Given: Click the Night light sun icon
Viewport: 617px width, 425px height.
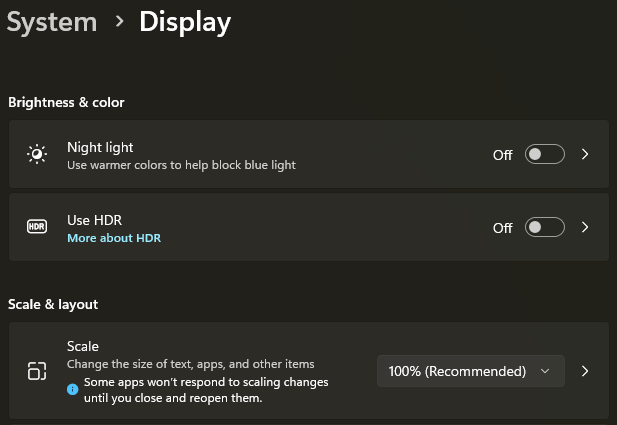Looking at the screenshot, I should (37, 154).
